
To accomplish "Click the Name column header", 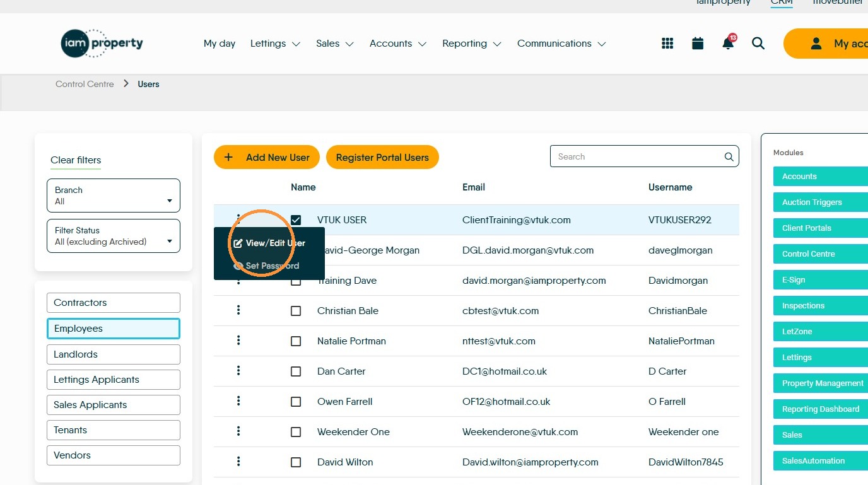I will tap(303, 187).
